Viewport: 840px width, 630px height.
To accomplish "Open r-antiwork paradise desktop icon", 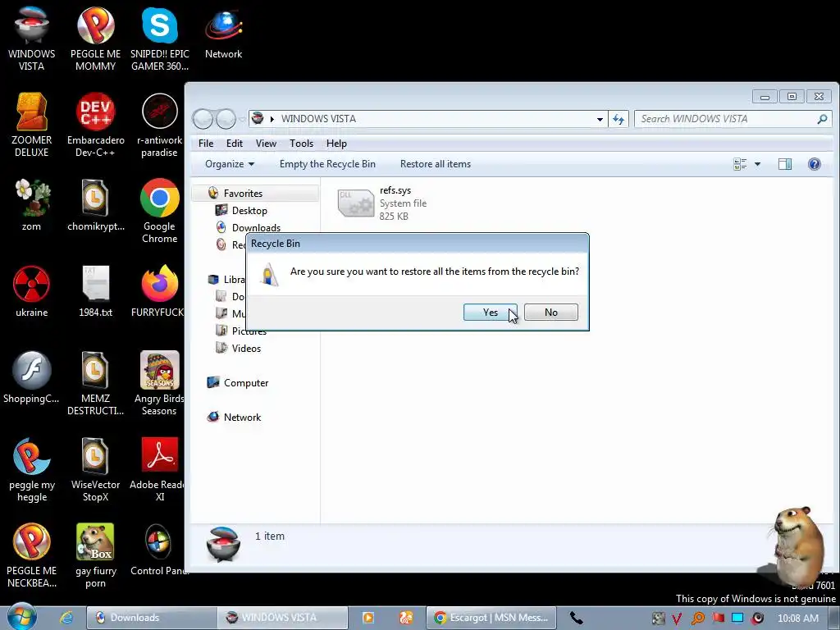I will (160, 125).
